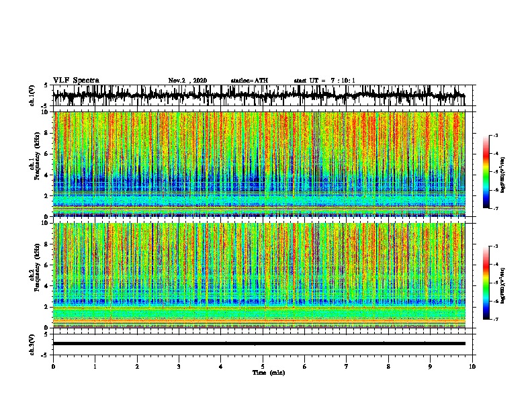Click the "6" minute tick label
532x411 pixels.
click(305, 367)
